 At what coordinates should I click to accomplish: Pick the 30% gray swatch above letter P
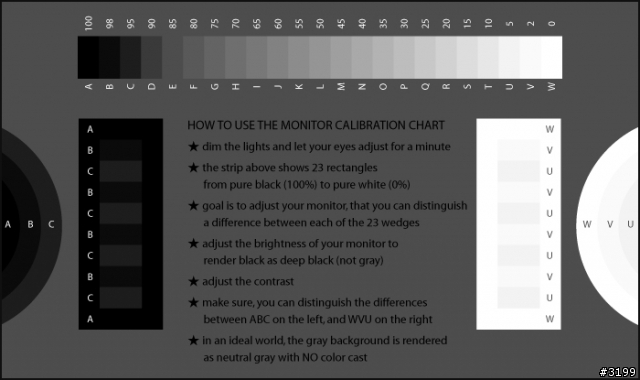coord(404,58)
